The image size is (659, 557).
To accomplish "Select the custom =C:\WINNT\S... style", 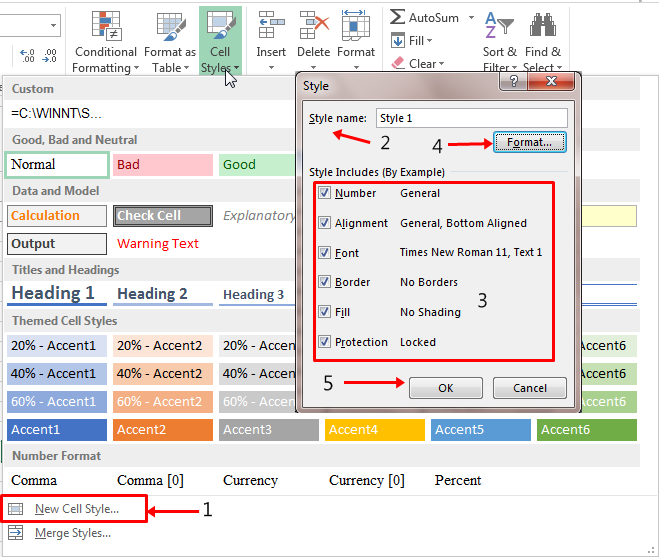I will pyautogui.click(x=56, y=114).
